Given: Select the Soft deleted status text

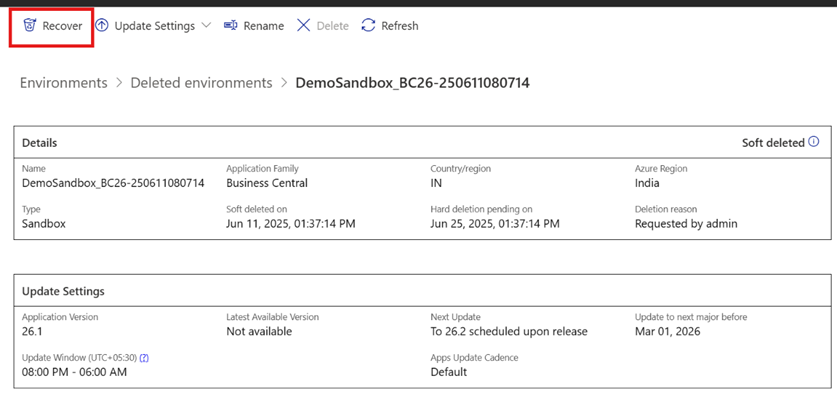Looking at the screenshot, I should point(773,143).
